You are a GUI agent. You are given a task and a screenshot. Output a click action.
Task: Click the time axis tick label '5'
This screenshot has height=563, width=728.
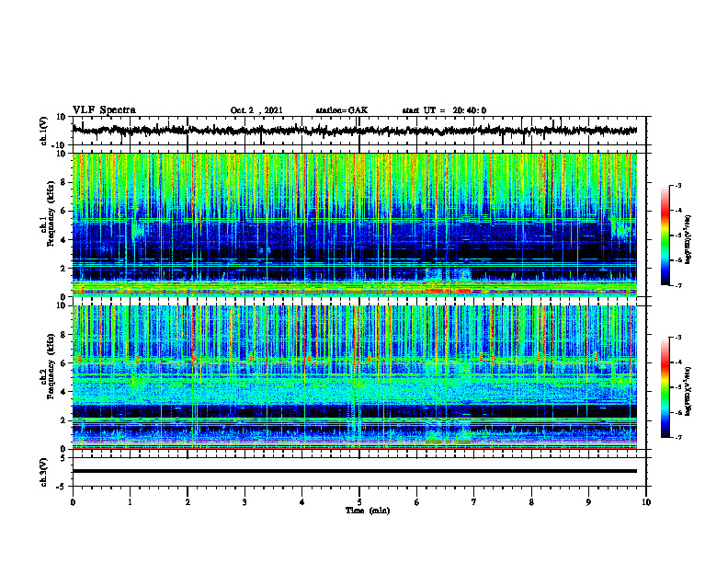coord(359,502)
